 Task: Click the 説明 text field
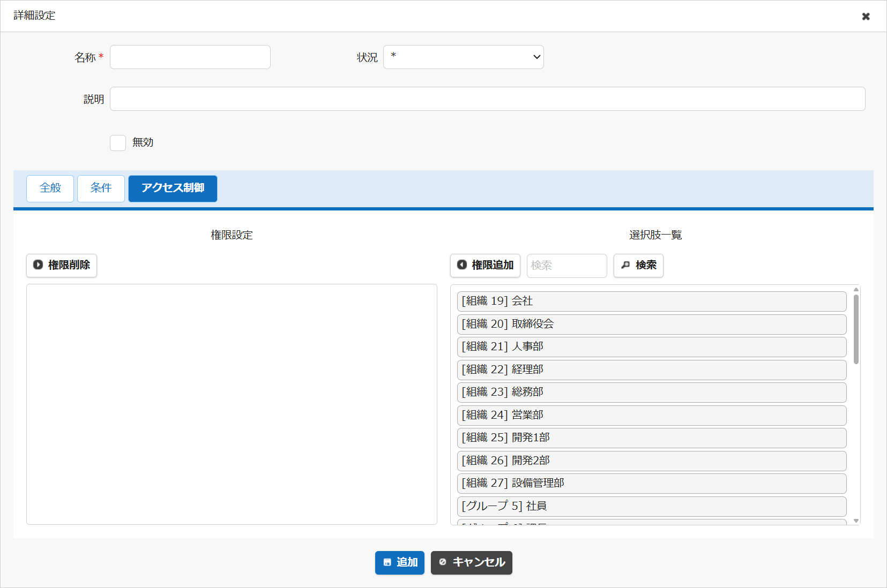point(488,99)
